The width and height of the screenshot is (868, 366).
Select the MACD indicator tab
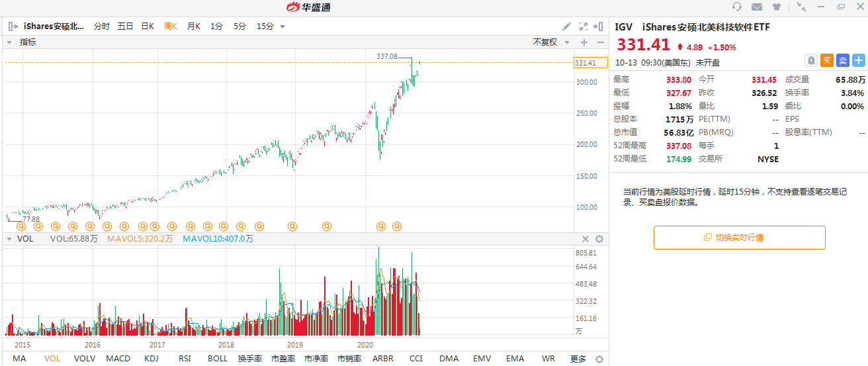(x=118, y=359)
